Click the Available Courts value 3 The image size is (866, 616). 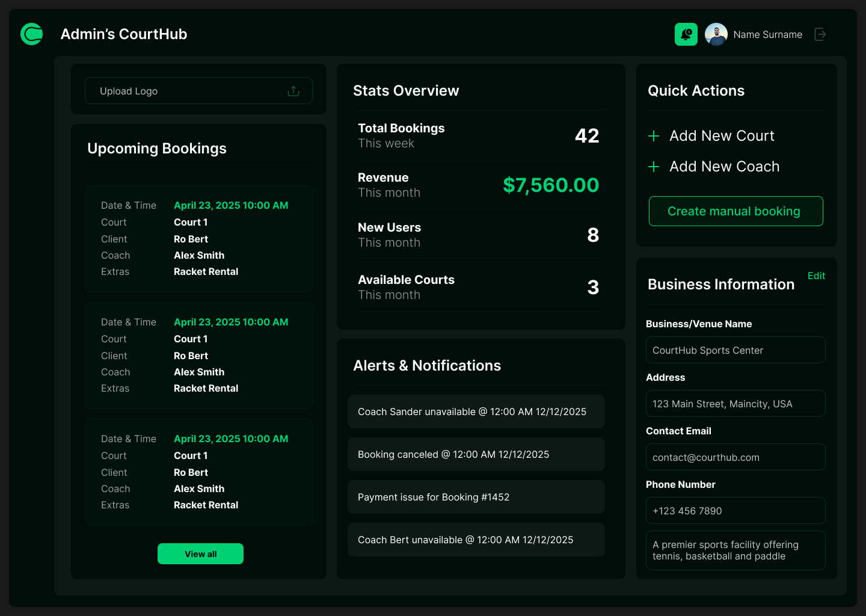pyautogui.click(x=593, y=288)
